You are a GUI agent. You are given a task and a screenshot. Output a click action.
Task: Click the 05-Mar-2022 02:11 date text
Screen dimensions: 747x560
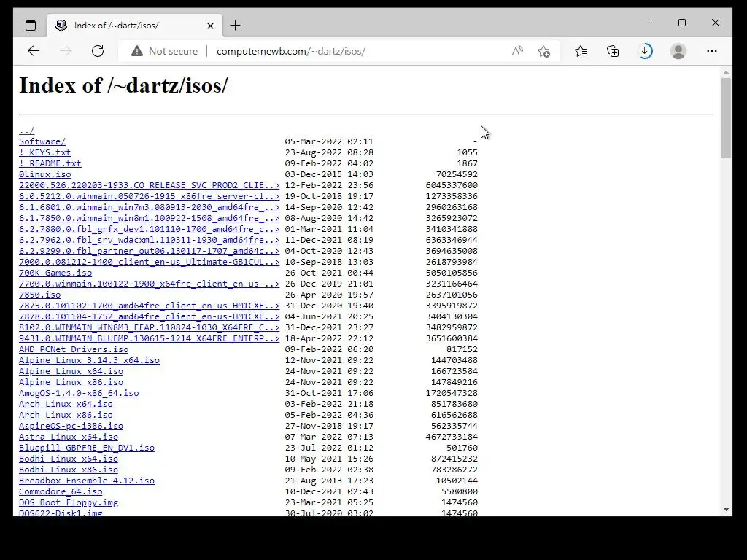[329, 141]
